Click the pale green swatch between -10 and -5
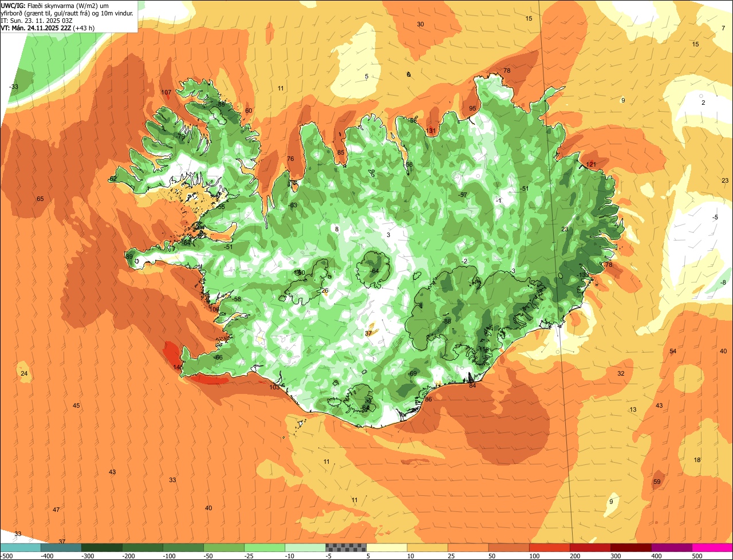Viewport: 733px width, 560px height. click(x=305, y=547)
